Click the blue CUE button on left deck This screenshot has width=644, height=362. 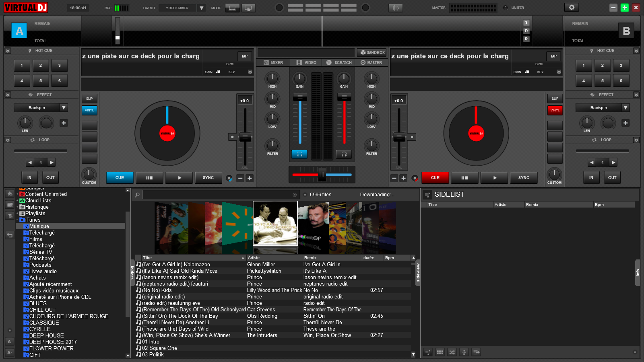[120, 178]
